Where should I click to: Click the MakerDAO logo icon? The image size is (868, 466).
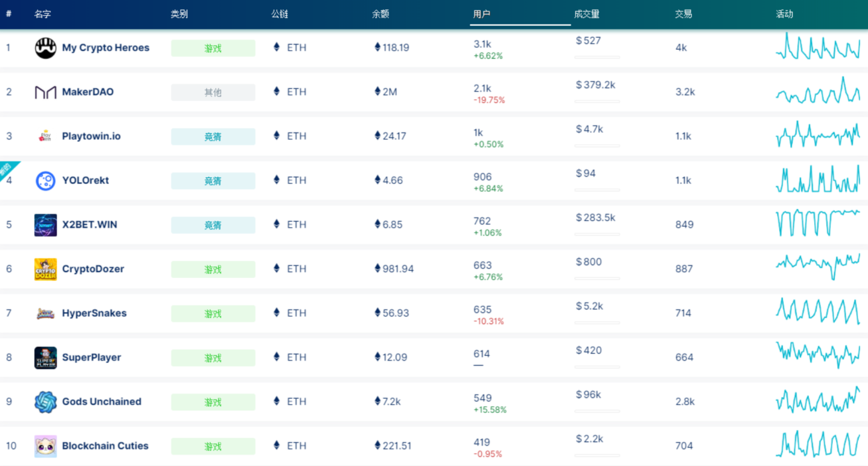tap(46, 92)
